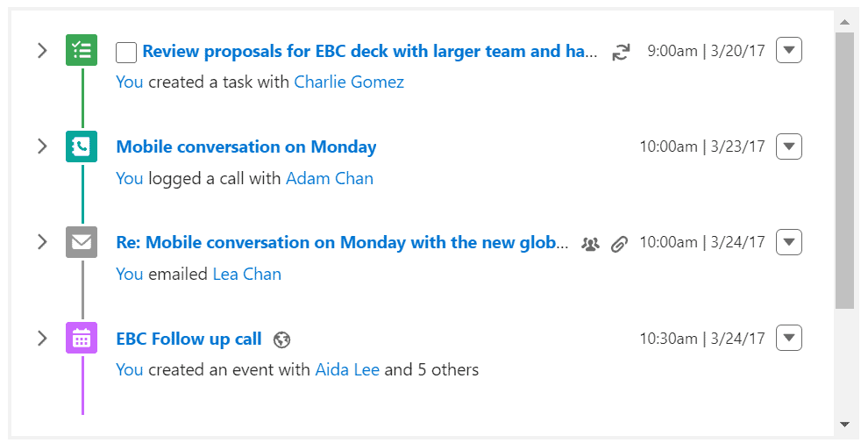Expand the Review proposals task row
The width and height of the screenshot is (868, 443).
tap(42, 51)
